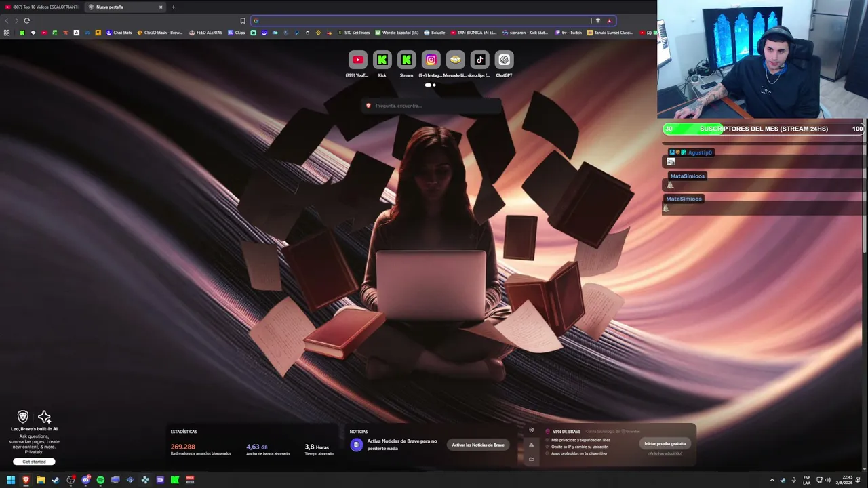Click Agustip0 username in chat overlay
The width and height of the screenshot is (868, 488).
[700, 152]
